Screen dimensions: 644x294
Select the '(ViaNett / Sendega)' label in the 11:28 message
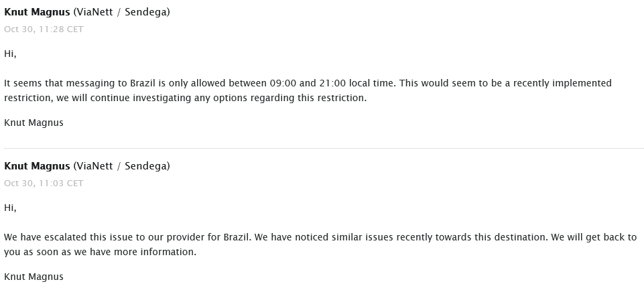click(121, 12)
